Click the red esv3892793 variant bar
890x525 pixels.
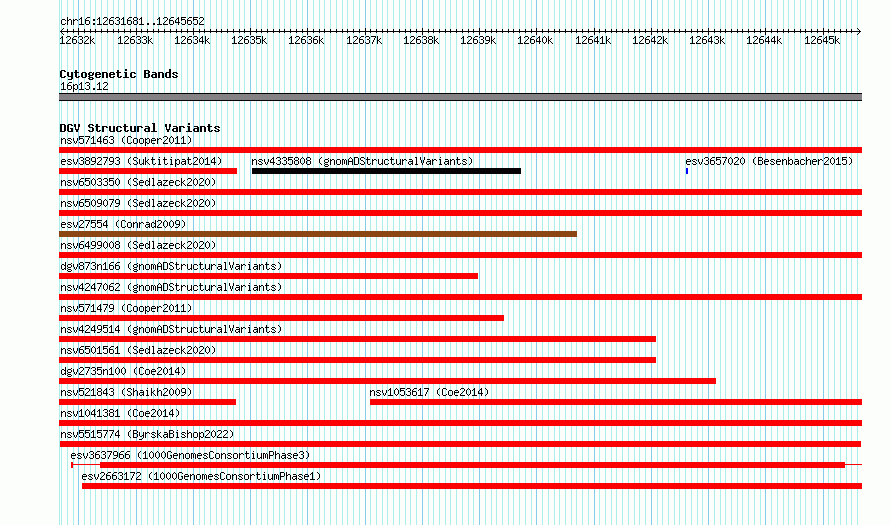click(148, 171)
